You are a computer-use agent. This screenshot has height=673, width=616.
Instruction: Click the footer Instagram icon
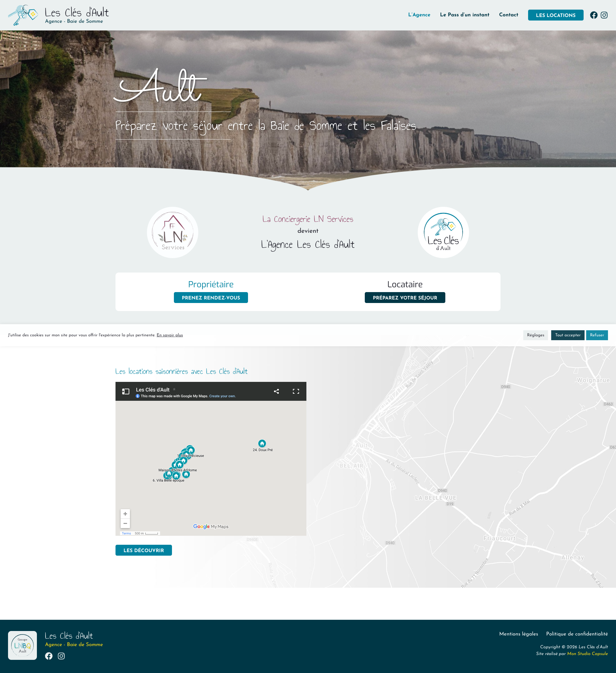61,656
